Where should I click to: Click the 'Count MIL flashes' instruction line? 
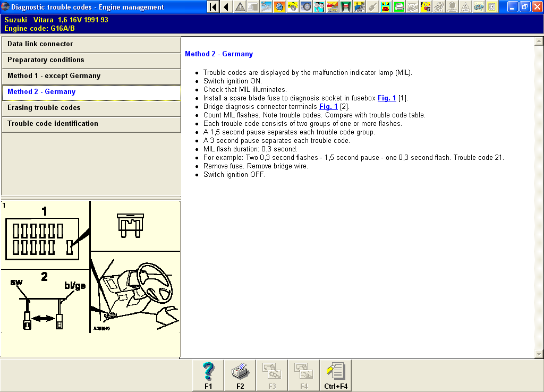[314, 115]
